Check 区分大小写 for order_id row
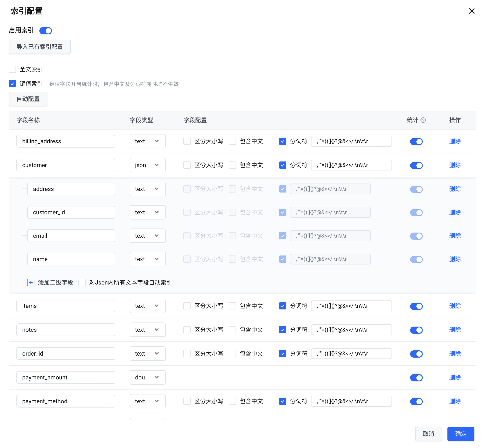 click(x=187, y=354)
